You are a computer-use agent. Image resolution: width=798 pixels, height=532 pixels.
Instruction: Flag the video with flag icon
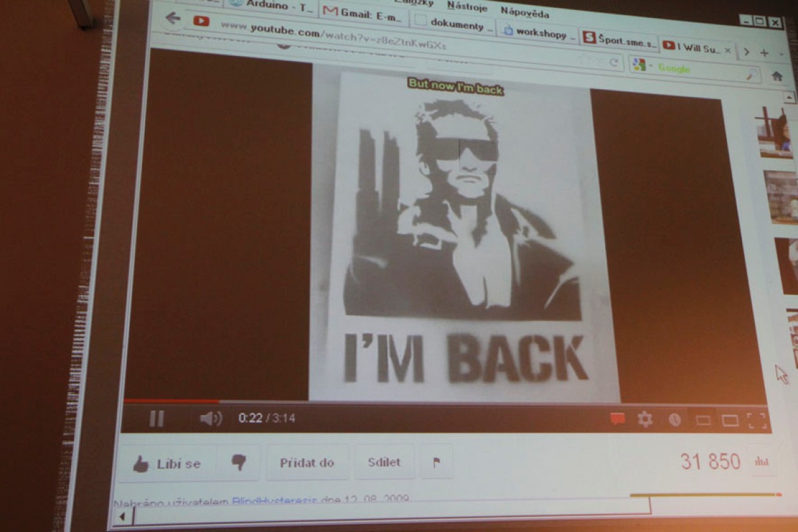pos(437,462)
